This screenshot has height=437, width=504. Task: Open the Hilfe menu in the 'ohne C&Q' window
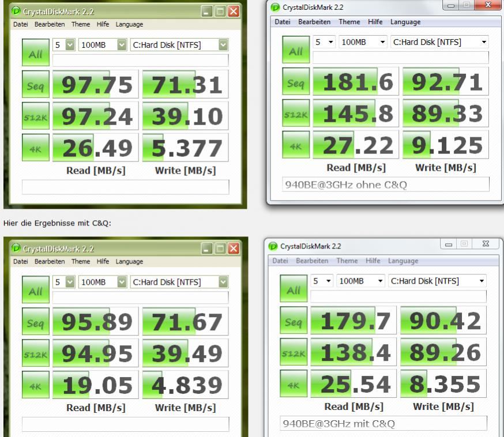tap(375, 21)
